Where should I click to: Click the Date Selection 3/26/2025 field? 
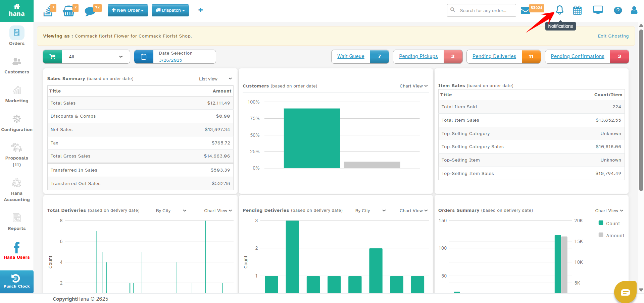pyautogui.click(x=184, y=57)
